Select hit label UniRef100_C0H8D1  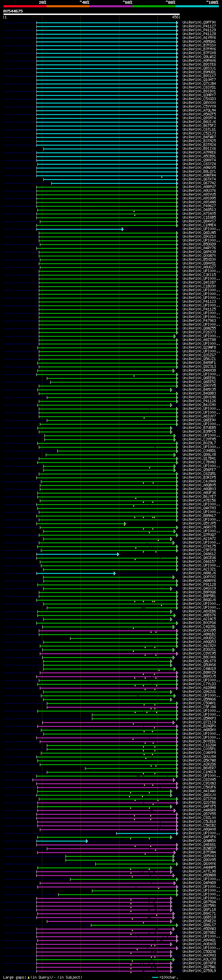[199, 451]
